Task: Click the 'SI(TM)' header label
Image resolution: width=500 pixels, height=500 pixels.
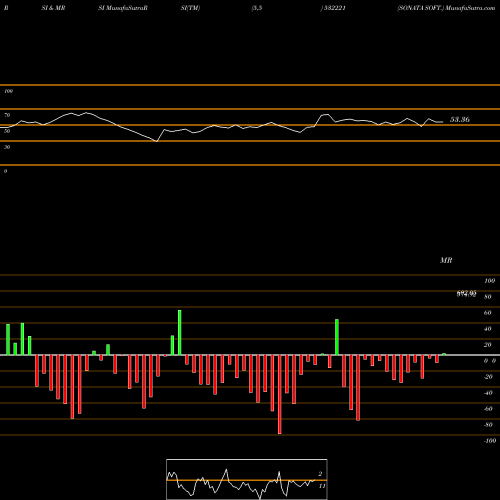Action: [190, 8]
